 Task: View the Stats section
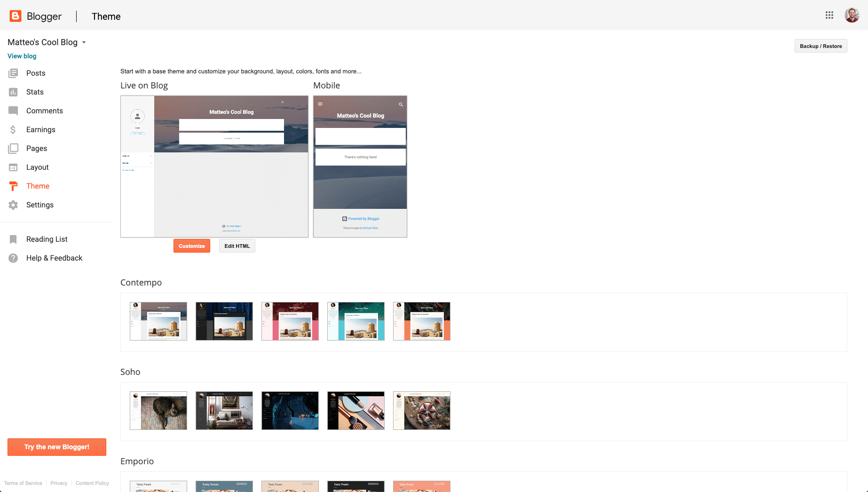(34, 92)
